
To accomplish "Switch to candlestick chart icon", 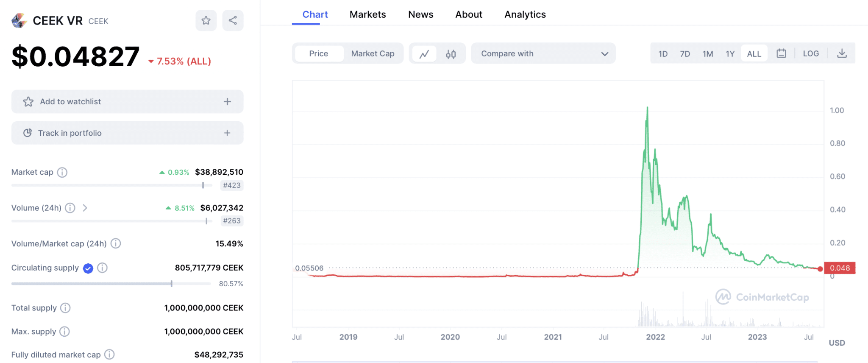I will click(451, 54).
